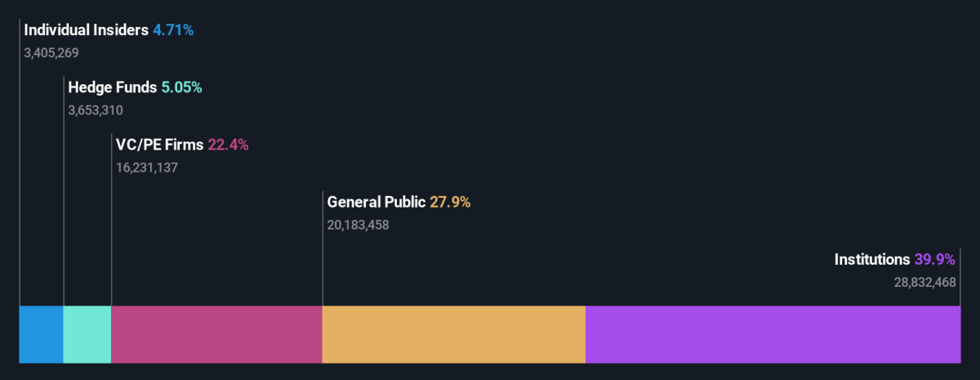Click the 4.71% insiders percentage
The width and height of the screenshot is (980, 380).
[173, 31]
